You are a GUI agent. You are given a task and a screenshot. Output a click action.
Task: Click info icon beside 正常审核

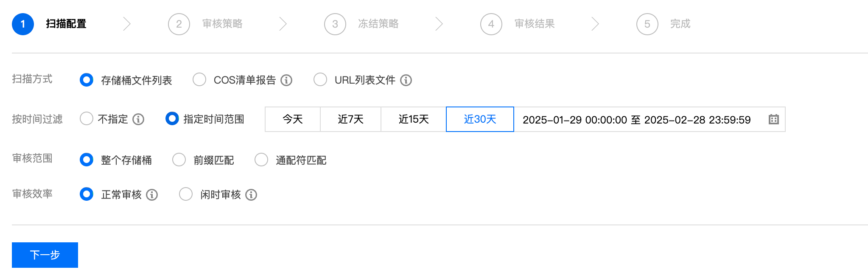pyautogui.click(x=152, y=195)
